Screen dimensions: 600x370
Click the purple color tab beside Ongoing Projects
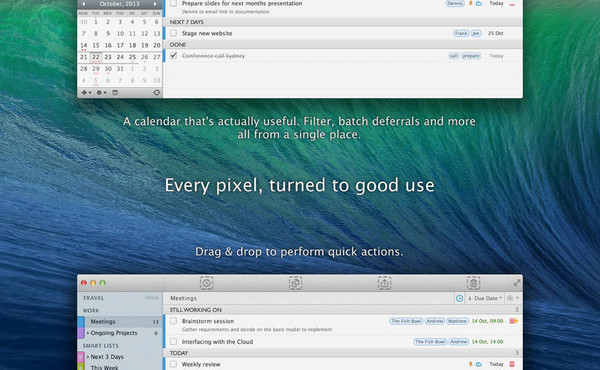point(81,333)
